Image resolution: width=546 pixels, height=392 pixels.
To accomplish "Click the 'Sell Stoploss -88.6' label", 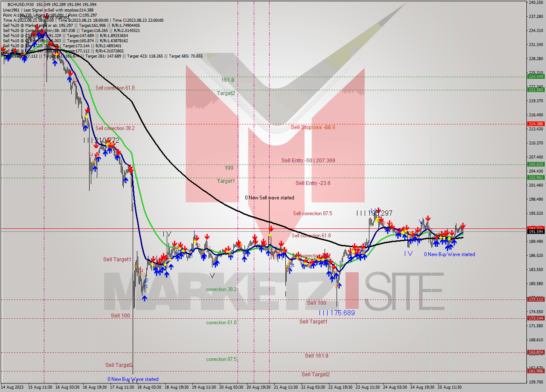I will click(x=313, y=127).
